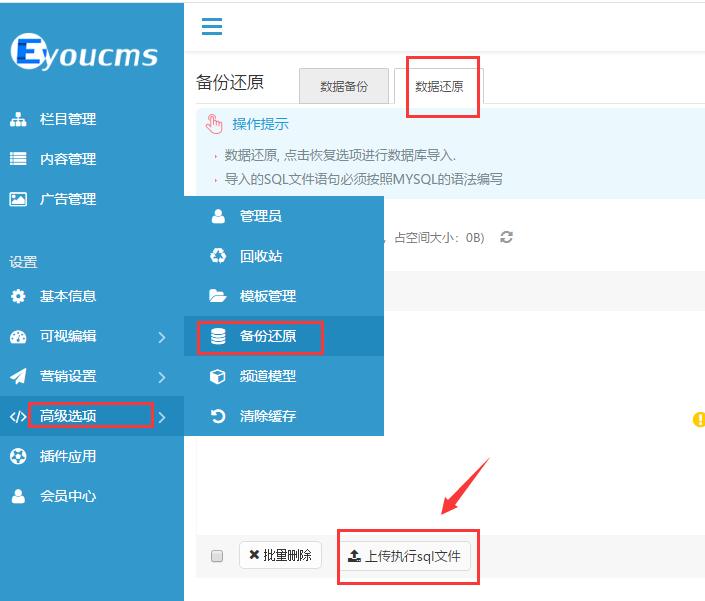Click the Eyoucms logo
The image size is (705, 601).
[x=84, y=52]
